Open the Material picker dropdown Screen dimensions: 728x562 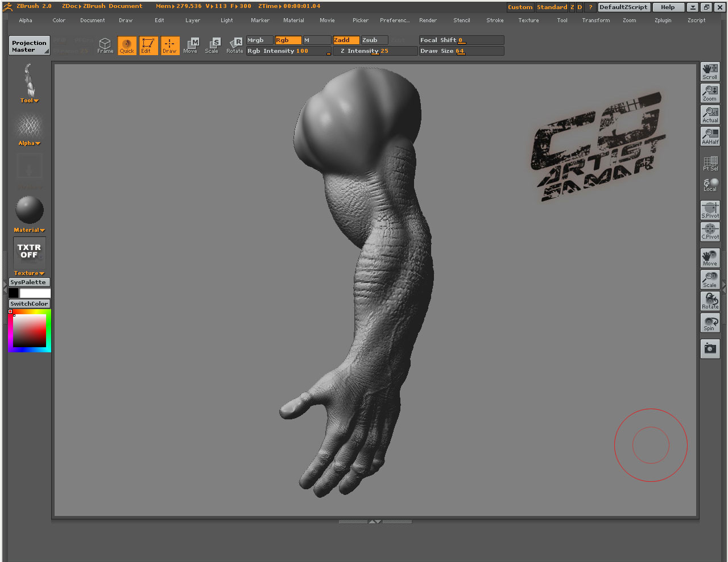point(28,230)
